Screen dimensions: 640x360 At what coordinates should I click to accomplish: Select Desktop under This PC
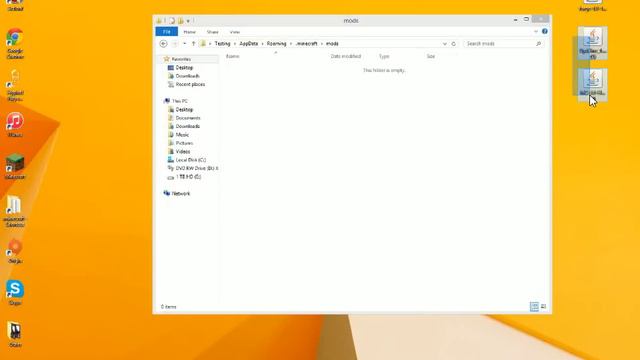coord(184,110)
